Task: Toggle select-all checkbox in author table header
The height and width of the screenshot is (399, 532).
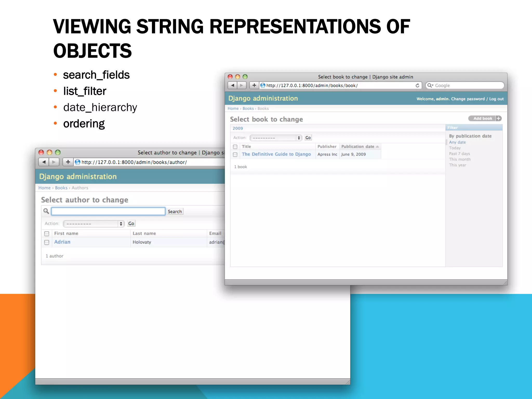Action: point(47,234)
